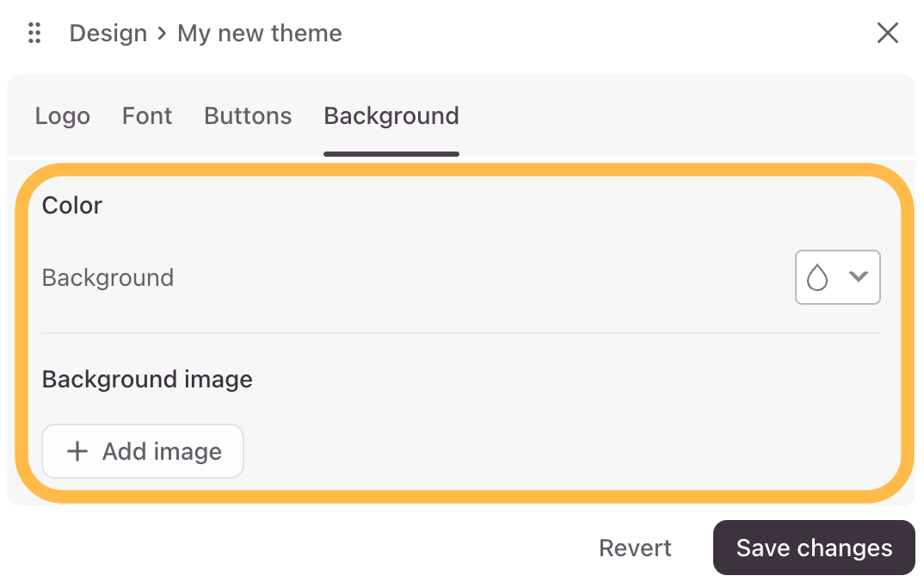Select the Background tab

(x=391, y=115)
